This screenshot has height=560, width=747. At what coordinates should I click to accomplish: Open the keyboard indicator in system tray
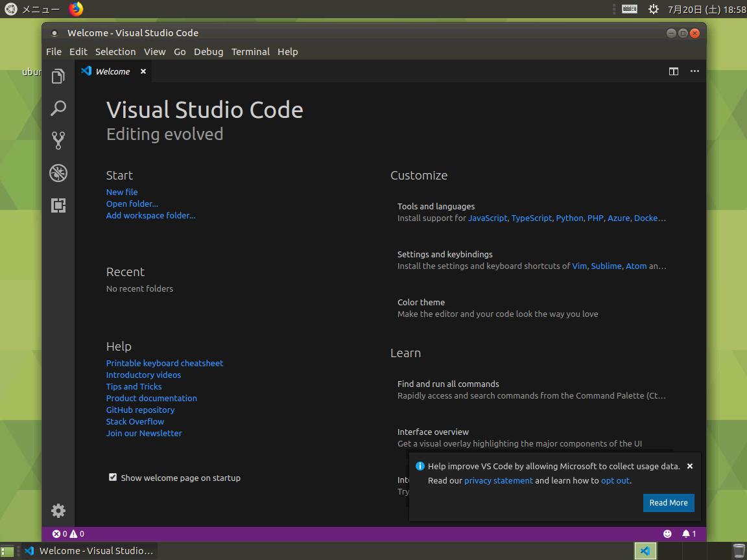[630, 9]
